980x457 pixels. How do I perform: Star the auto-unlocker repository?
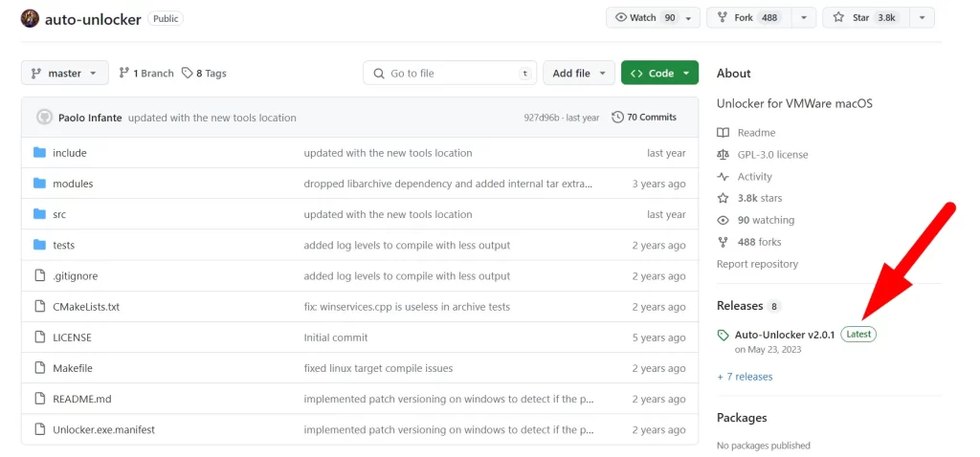point(866,18)
